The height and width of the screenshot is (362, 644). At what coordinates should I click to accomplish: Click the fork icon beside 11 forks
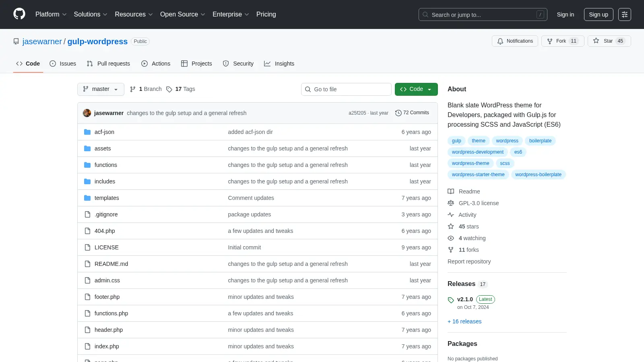pyautogui.click(x=451, y=250)
